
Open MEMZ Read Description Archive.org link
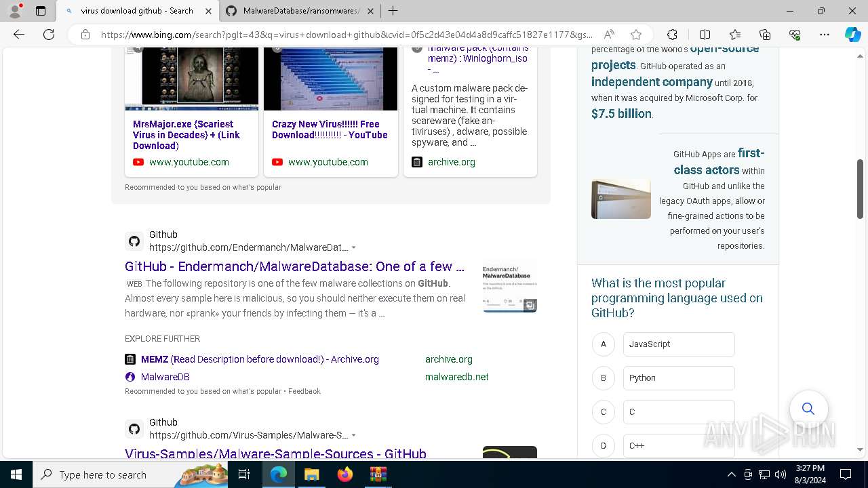(x=260, y=359)
